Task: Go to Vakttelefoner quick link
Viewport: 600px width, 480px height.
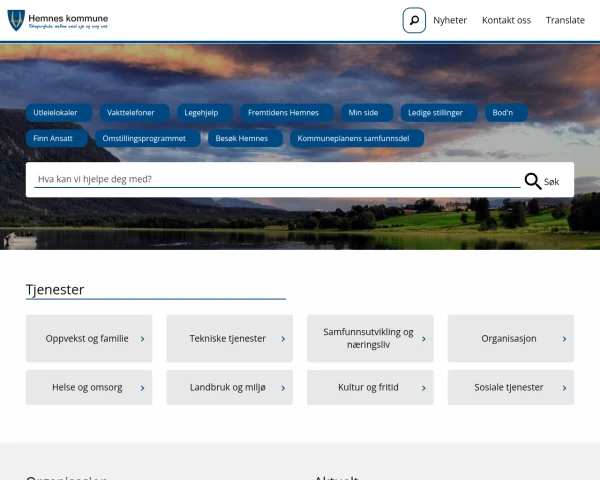Action: 131,113
